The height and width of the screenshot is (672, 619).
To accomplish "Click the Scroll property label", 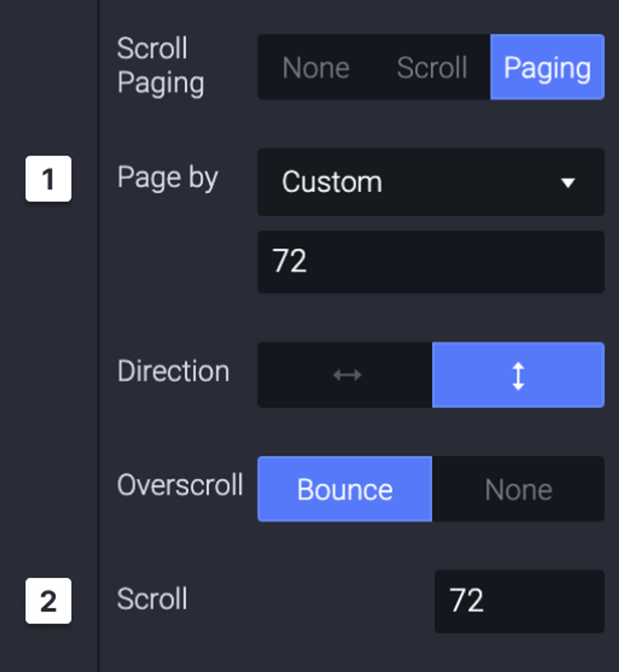I will 152,599.
